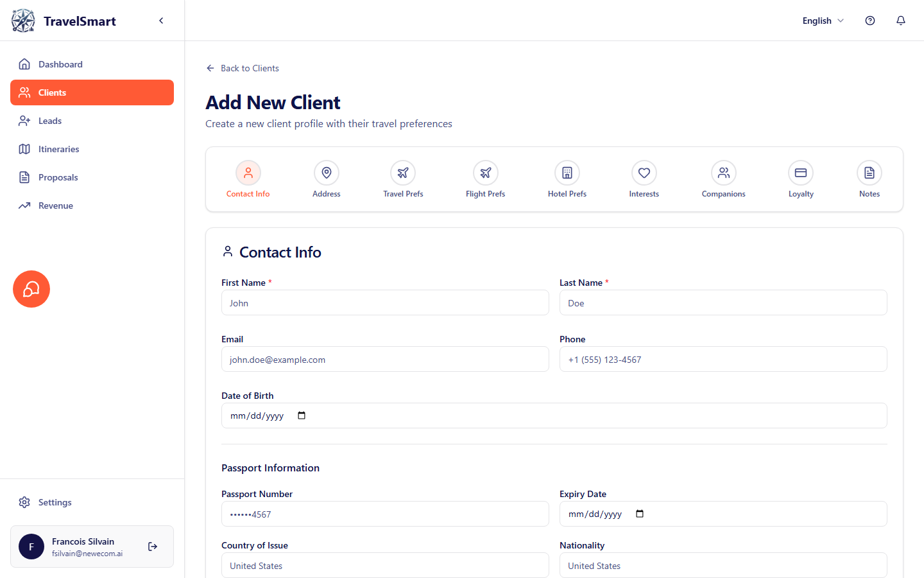Log out using the sign-out icon

[x=153, y=547]
